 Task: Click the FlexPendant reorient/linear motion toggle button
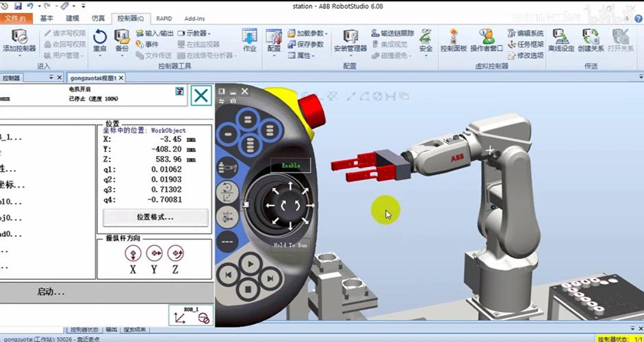227,192
